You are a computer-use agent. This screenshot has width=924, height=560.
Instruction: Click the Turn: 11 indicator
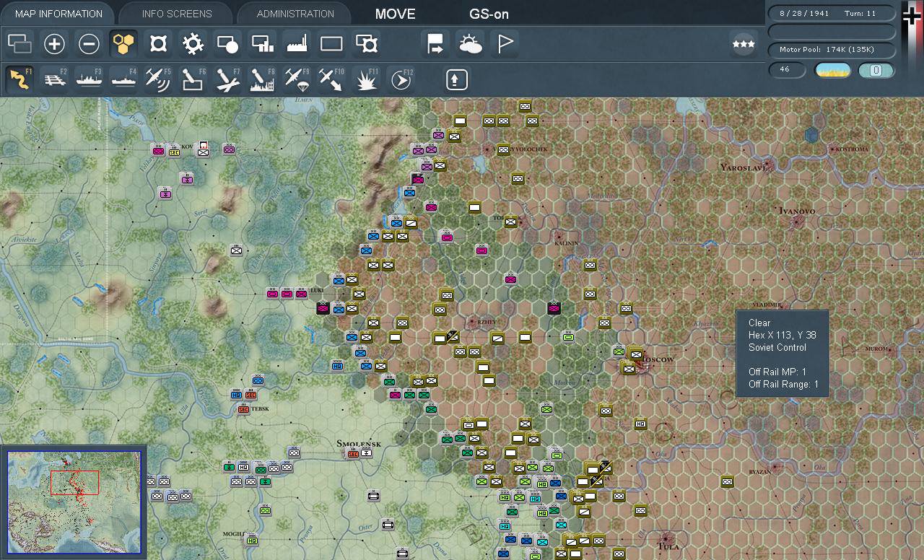click(858, 14)
